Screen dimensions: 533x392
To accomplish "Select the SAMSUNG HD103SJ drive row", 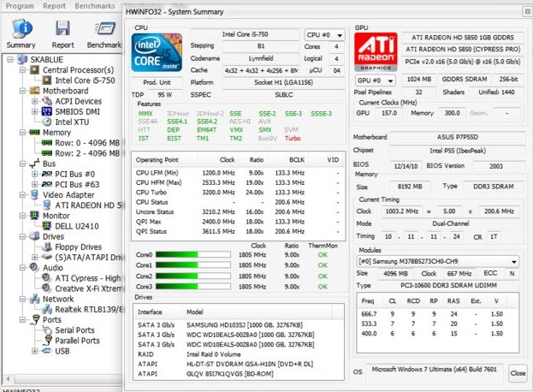I will click(238, 325).
